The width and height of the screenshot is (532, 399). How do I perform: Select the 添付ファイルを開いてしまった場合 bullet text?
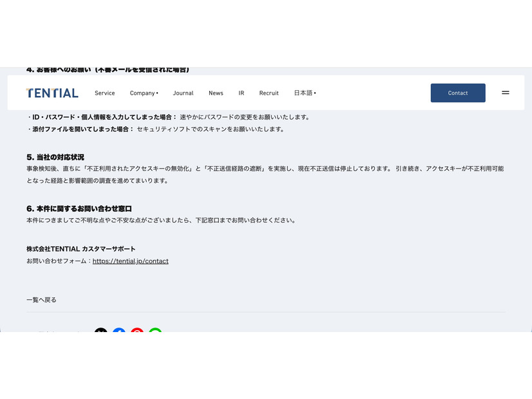coord(156,129)
